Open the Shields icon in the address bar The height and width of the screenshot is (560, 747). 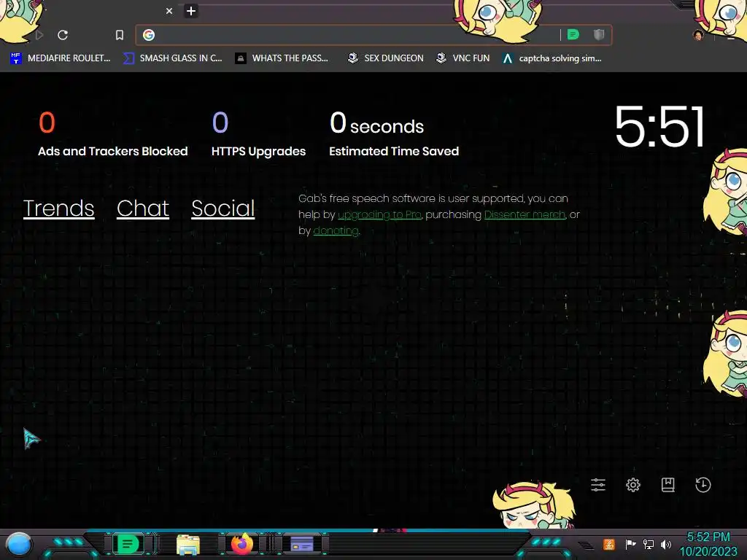click(599, 34)
